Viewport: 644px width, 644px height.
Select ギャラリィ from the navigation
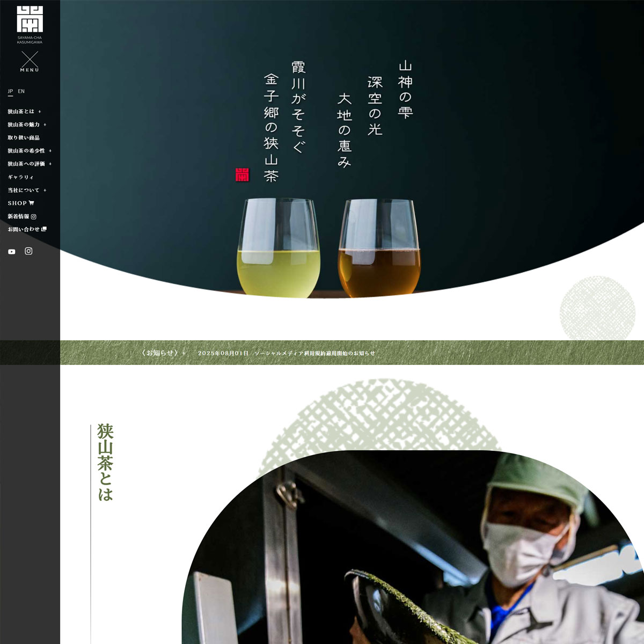click(x=21, y=176)
